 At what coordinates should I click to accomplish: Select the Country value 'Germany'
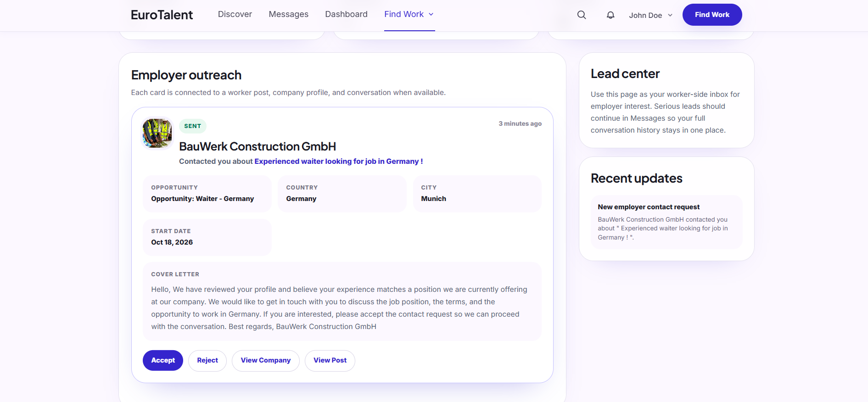pos(301,199)
